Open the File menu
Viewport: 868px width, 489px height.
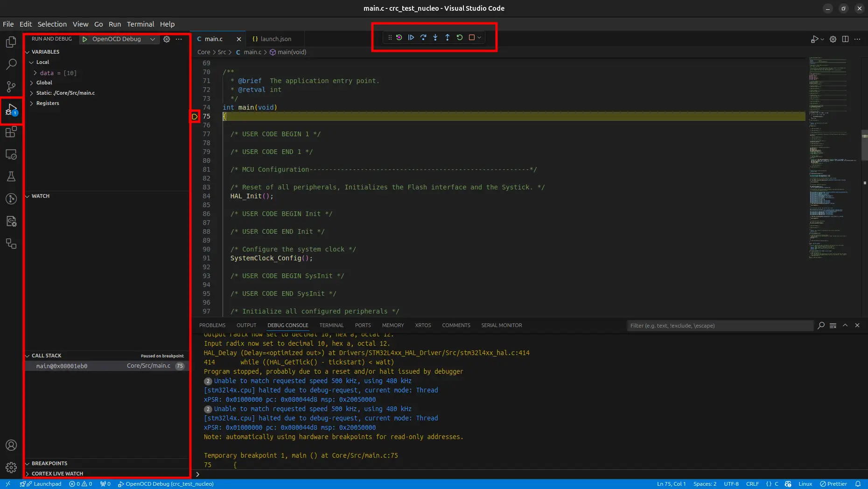pos(8,24)
